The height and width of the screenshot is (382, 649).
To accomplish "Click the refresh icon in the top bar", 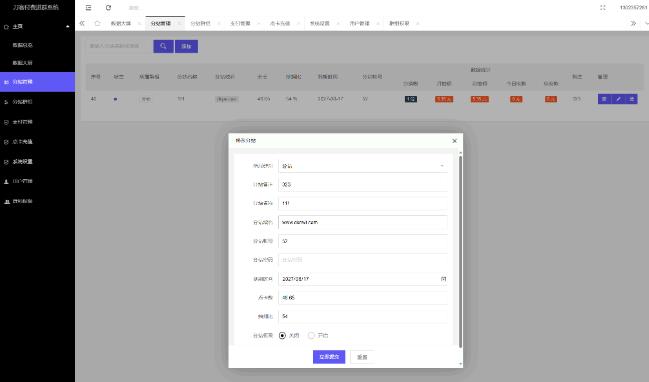I will click(x=108, y=7).
